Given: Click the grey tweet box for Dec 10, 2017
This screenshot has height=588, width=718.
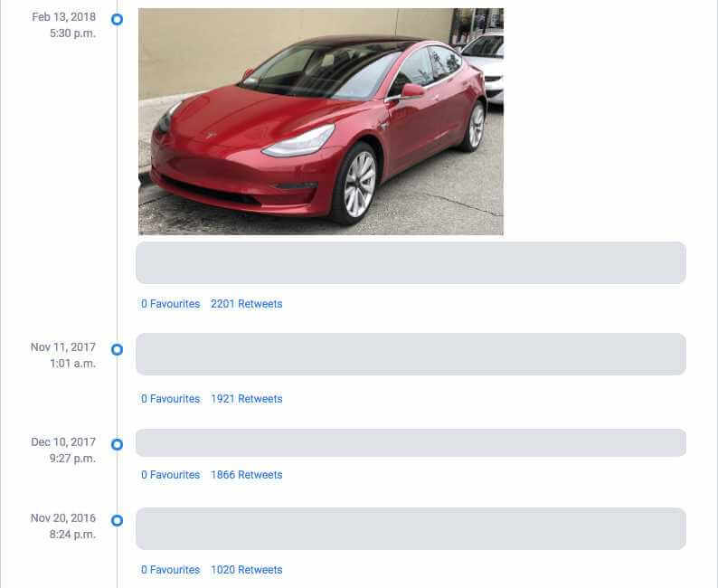Looking at the screenshot, I should point(411,442).
